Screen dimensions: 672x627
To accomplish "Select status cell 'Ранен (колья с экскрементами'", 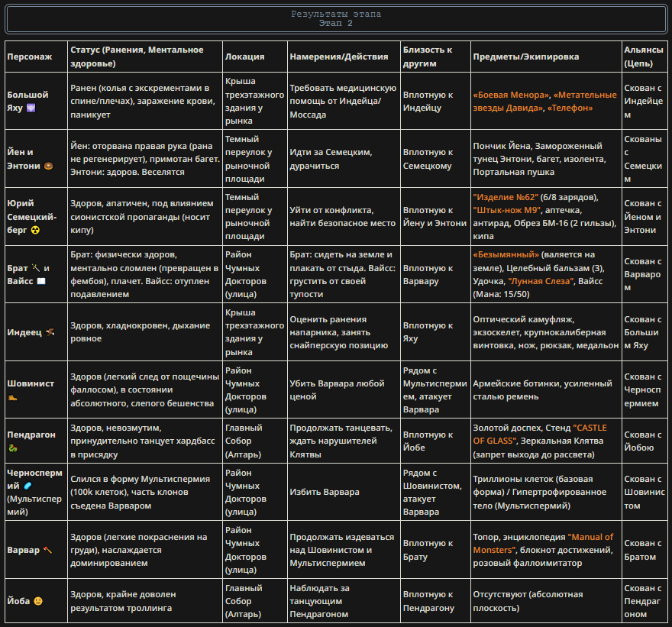I will click(x=145, y=101).
